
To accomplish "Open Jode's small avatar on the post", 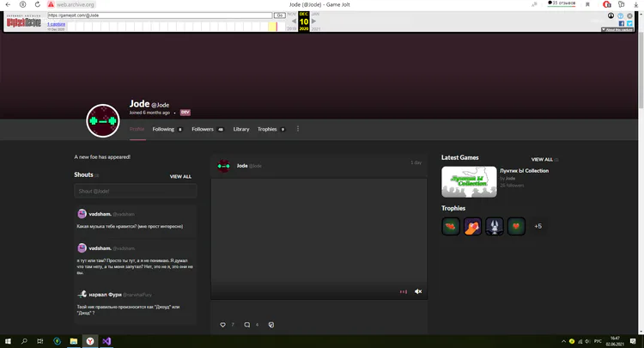I will click(223, 166).
